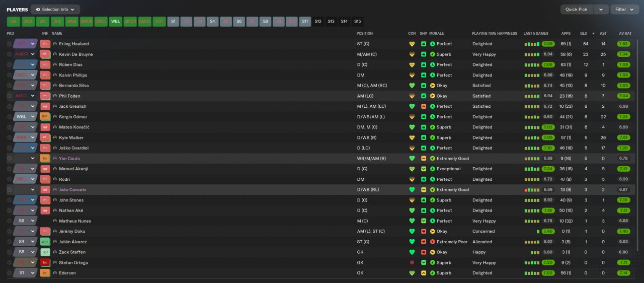Click the person icon beside Rodri

(55, 179)
